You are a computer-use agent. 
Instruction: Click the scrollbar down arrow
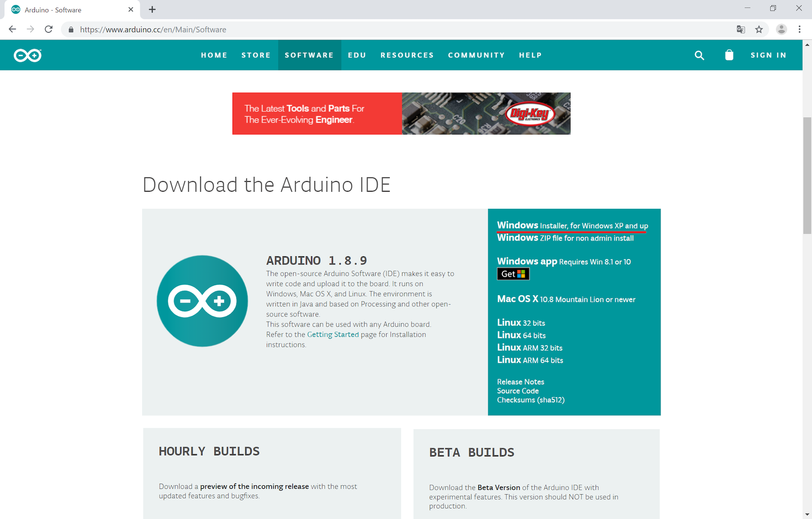pos(806,513)
